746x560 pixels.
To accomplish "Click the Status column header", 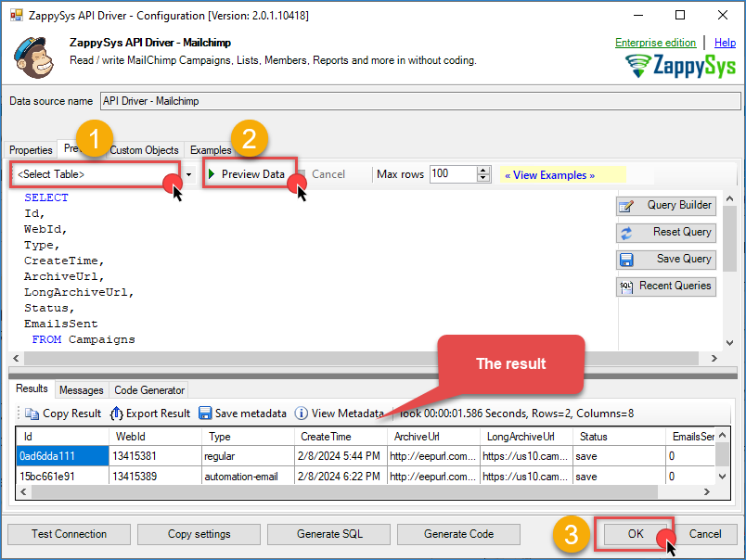I will pos(619,437).
